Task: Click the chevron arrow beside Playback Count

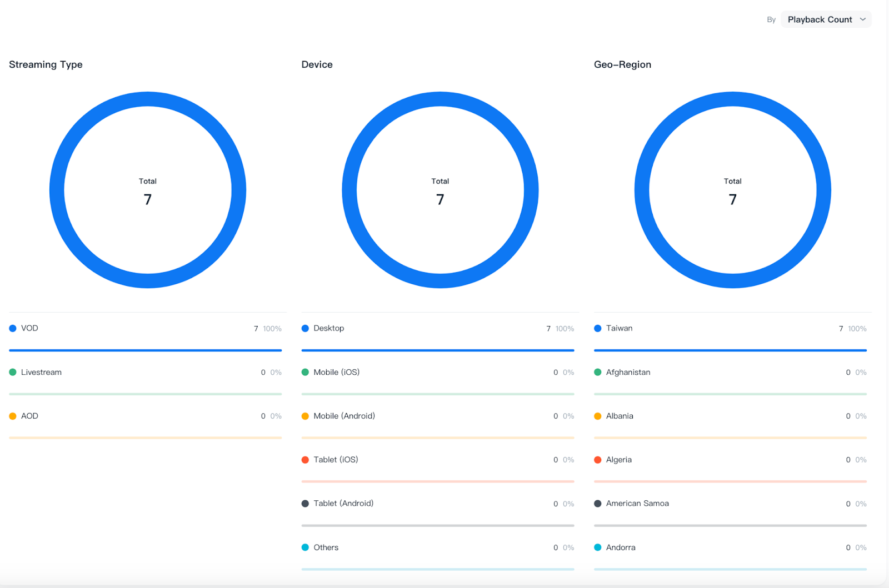Action: [x=863, y=19]
